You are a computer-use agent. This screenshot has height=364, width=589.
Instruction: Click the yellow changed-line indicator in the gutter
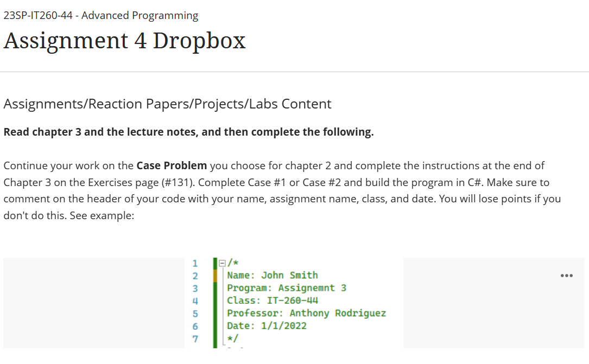click(x=215, y=276)
